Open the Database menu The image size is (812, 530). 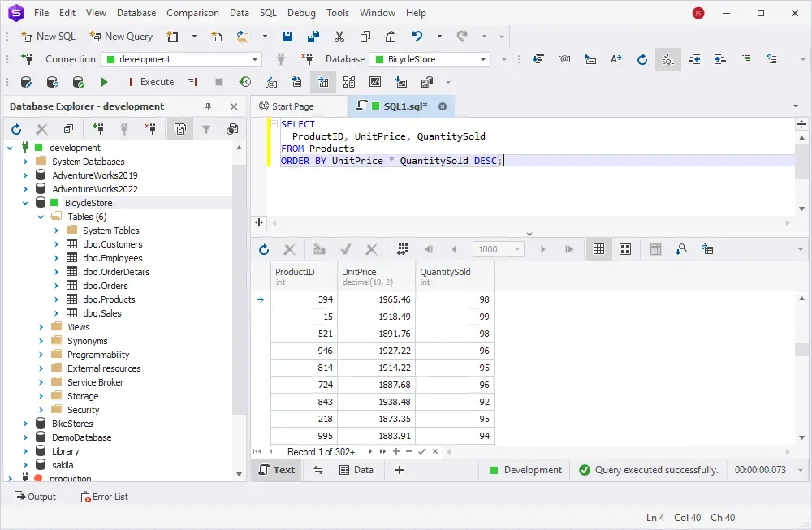[136, 13]
